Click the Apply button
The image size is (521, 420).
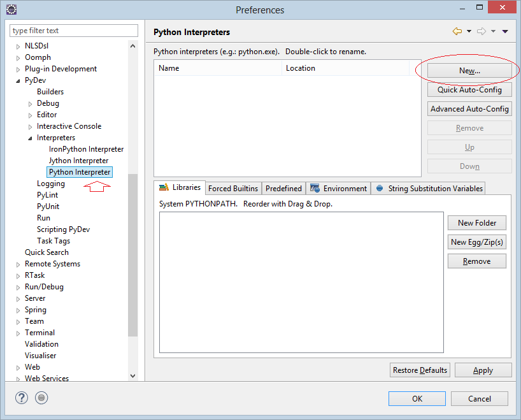pos(483,370)
